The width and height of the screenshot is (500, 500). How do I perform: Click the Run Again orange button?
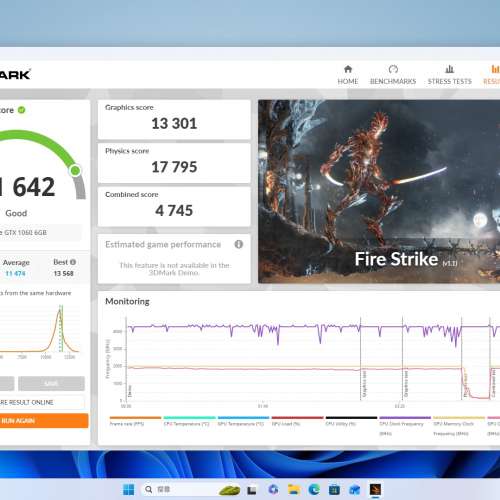tap(44, 421)
